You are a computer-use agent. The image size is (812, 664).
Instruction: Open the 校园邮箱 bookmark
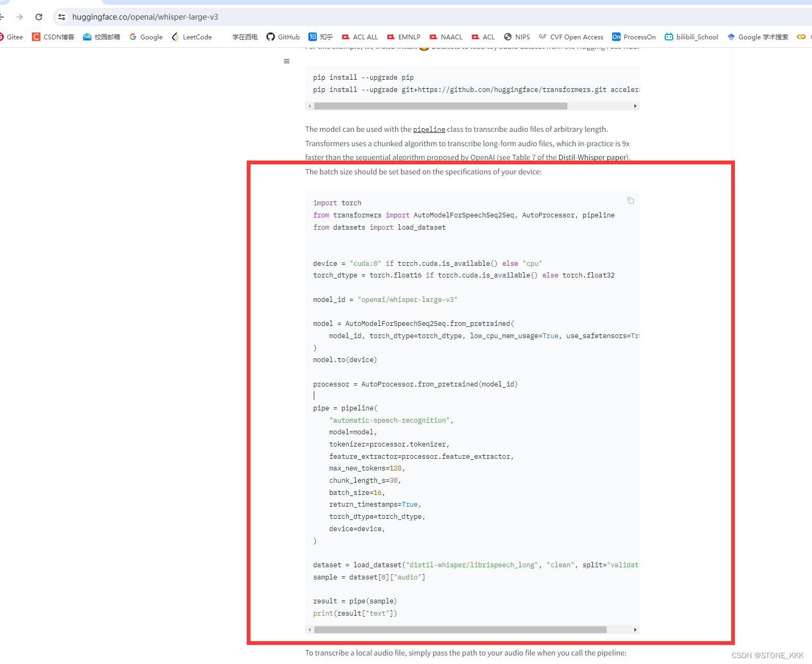click(x=102, y=37)
